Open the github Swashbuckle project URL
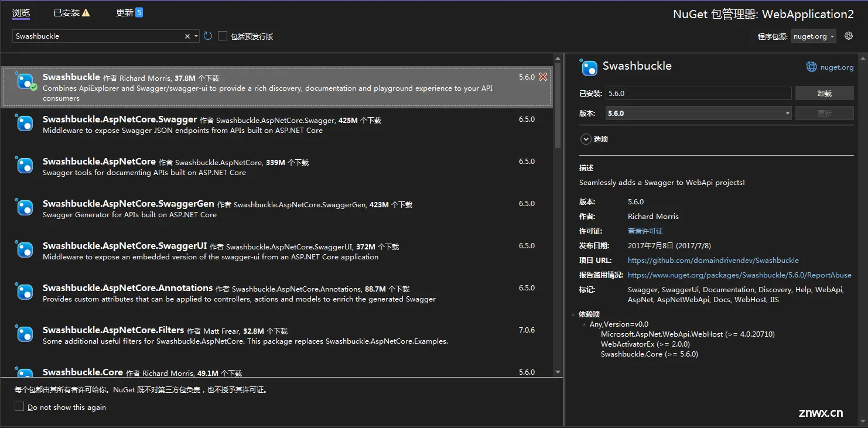The width and height of the screenshot is (868, 428). coord(713,260)
